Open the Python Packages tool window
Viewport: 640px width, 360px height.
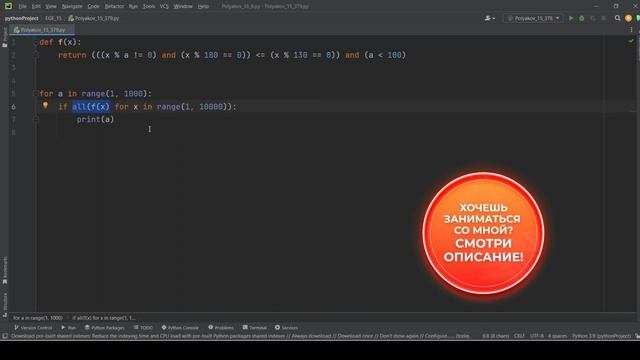[104, 328]
